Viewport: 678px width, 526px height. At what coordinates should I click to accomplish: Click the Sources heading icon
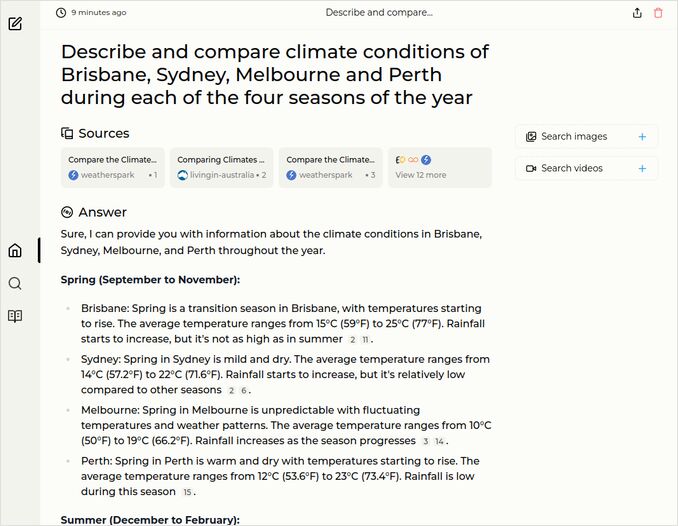coord(67,133)
